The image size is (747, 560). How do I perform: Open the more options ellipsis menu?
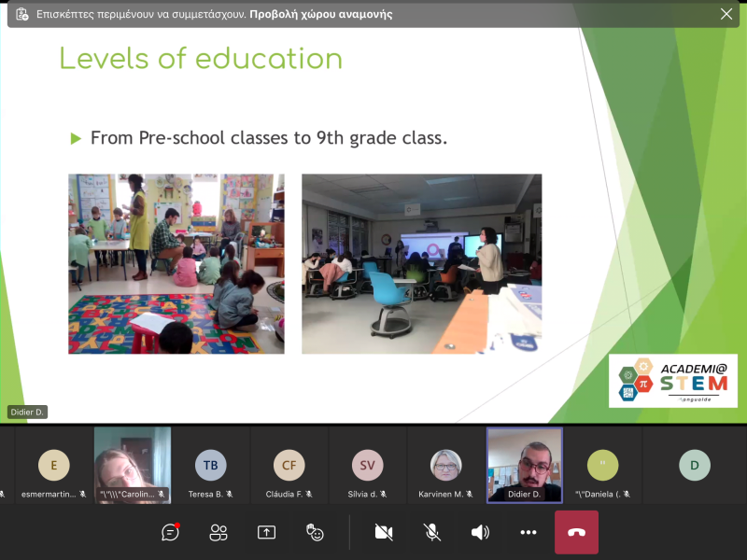pyautogui.click(x=529, y=532)
